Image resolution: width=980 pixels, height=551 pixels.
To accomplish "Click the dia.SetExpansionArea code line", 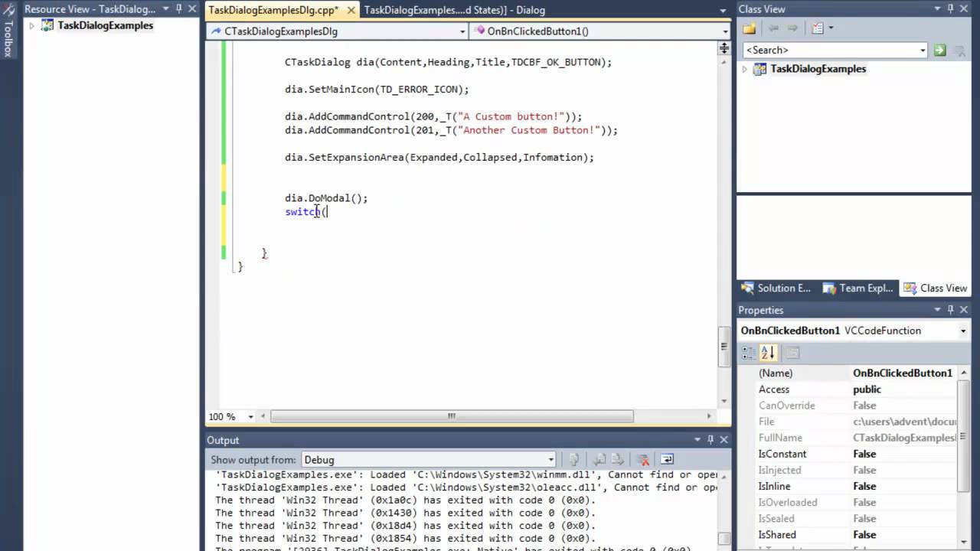I will pyautogui.click(x=439, y=158).
